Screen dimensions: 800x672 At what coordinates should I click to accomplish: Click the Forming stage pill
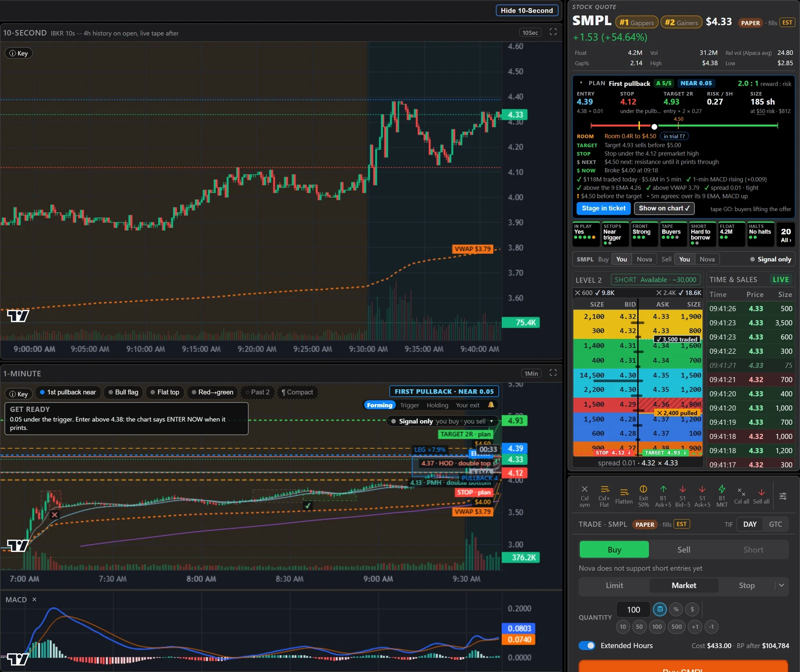[380, 405]
